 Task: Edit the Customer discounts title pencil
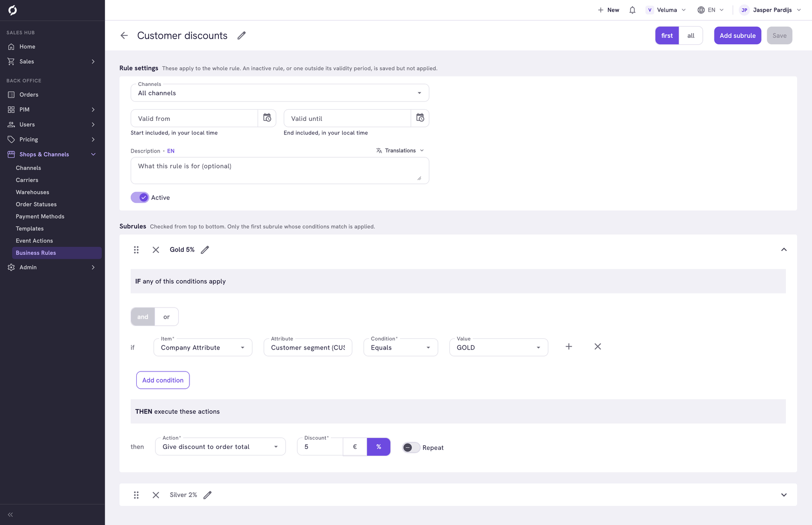pyautogui.click(x=241, y=35)
